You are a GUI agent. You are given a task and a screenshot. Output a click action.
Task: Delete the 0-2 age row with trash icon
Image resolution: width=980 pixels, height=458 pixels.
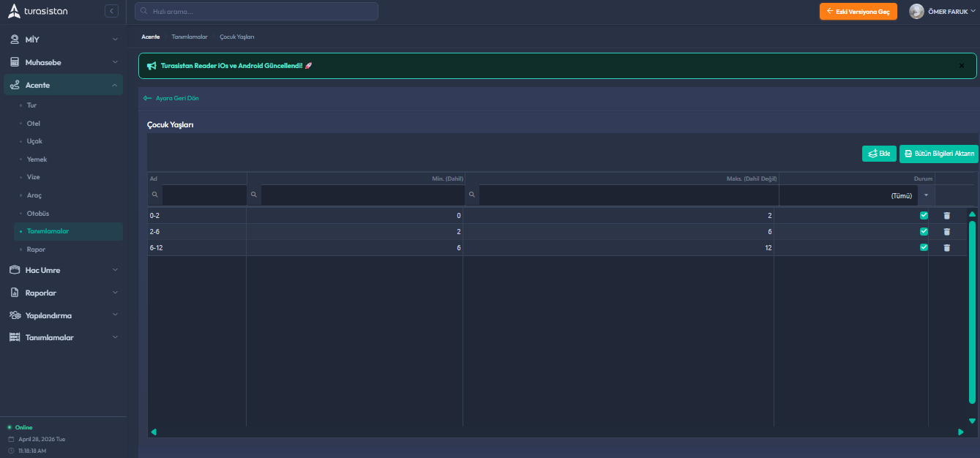tap(946, 215)
